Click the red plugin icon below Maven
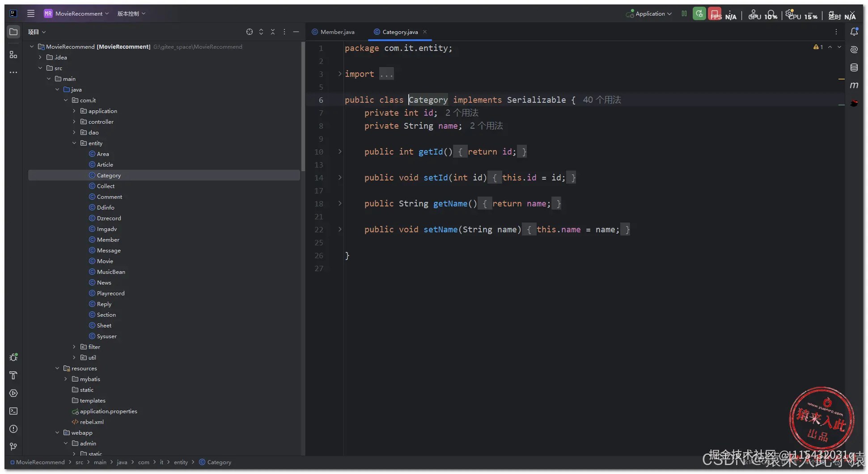This screenshot has width=868, height=474. pos(854,103)
